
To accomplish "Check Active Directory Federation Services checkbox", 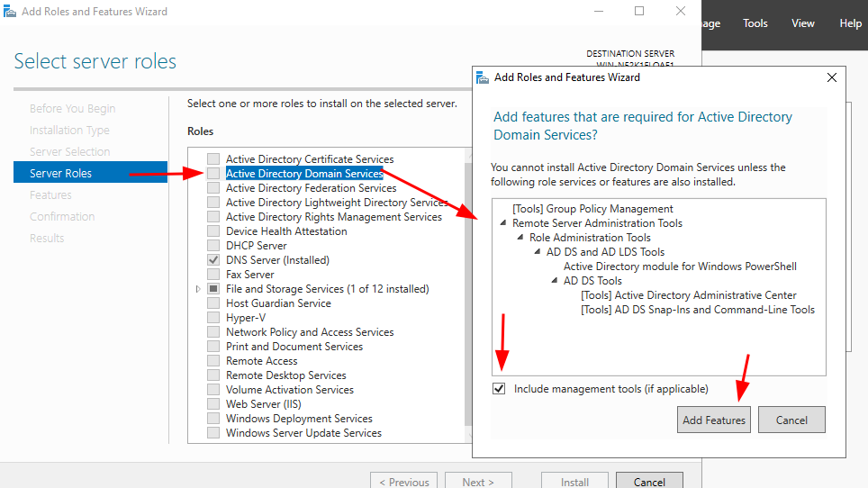I will click(213, 187).
